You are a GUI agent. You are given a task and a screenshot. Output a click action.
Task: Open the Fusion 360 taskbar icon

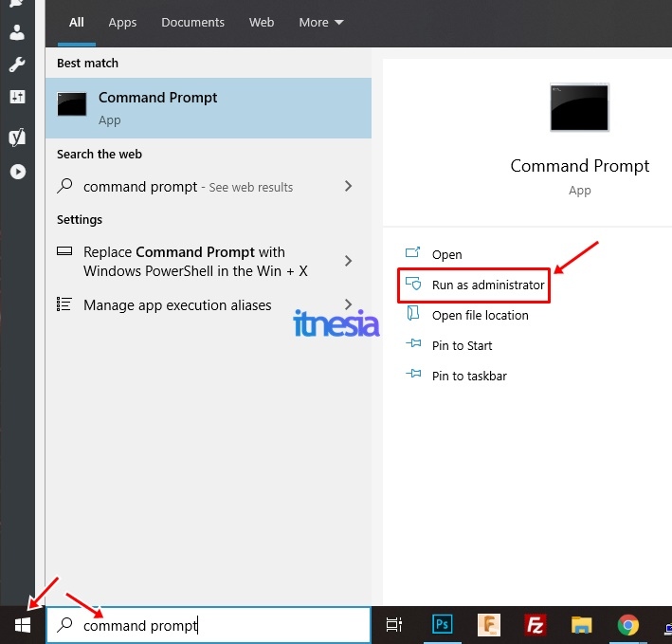point(489,625)
